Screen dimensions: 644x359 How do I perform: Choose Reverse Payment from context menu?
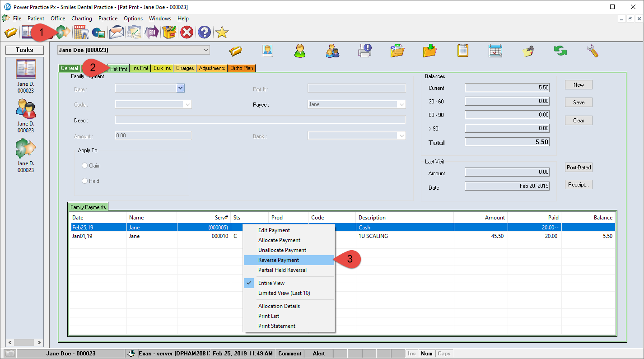click(x=289, y=260)
